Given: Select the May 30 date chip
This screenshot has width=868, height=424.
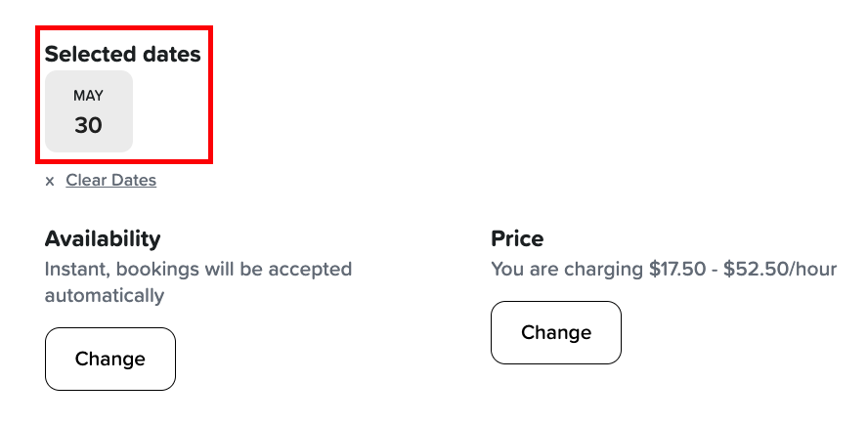Looking at the screenshot, I should point(89,111).
